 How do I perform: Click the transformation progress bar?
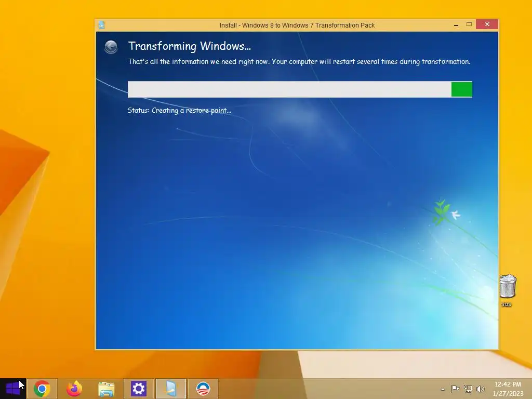pos(300,89)
